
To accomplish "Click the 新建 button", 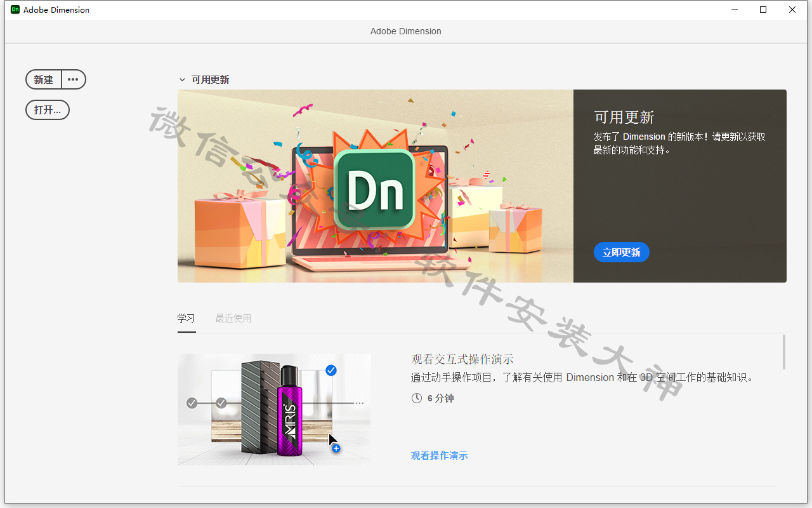I will pyautogui.click(x=44, y=79).
